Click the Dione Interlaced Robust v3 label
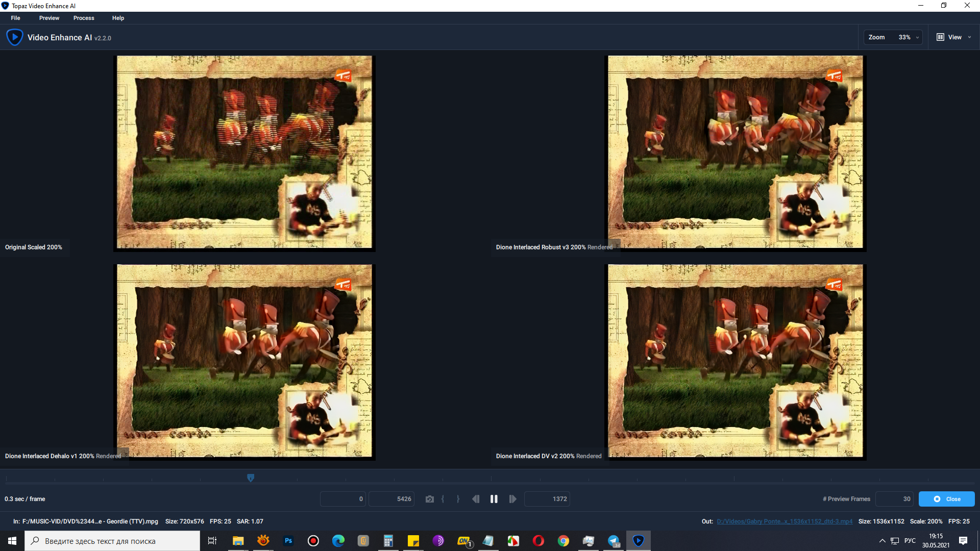 554,247
